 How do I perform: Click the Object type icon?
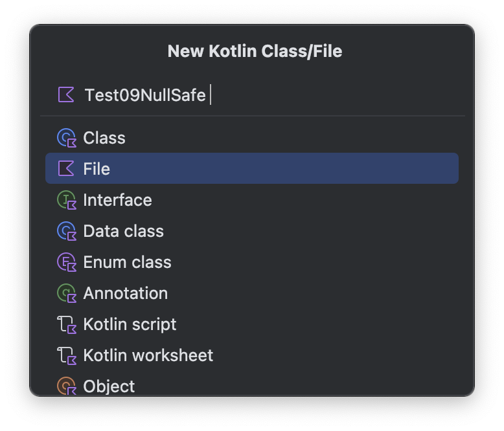pyautogui.click(x=67, y=386)
